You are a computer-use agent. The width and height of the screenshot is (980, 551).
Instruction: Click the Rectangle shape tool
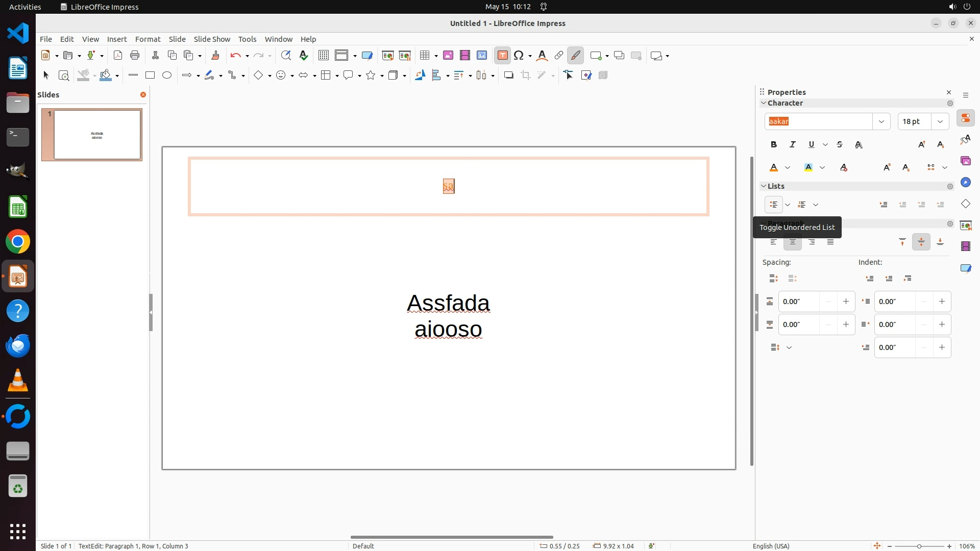[x=150, y=76]
